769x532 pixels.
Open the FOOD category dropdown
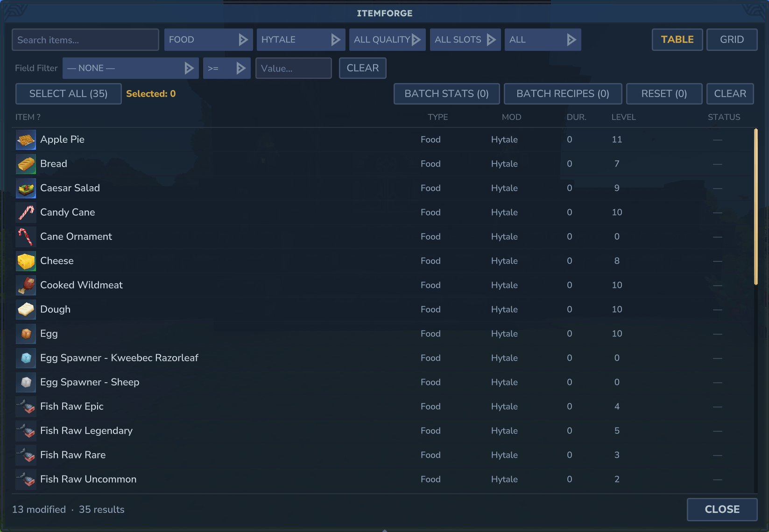click(x=208, y=40)
